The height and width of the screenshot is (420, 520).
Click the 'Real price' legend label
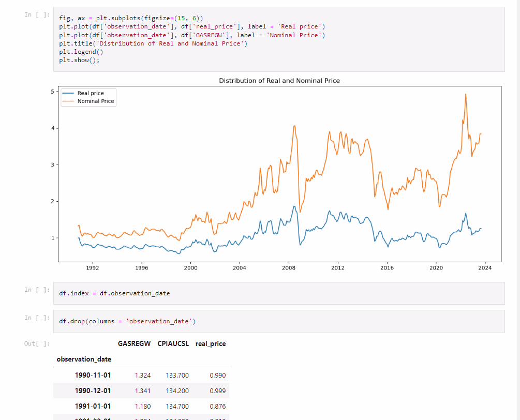click(x=91, y=94)
